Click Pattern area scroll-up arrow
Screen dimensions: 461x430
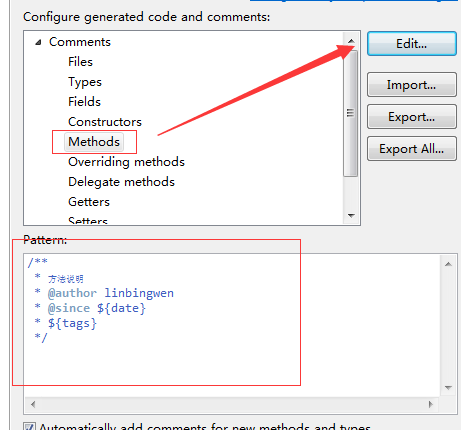[x=448, y=264]
